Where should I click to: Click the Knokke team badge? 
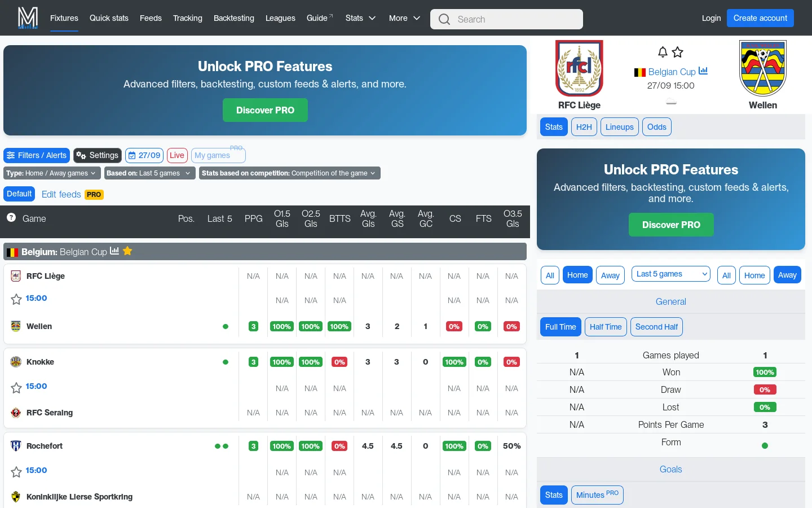(x=16, y=362)
